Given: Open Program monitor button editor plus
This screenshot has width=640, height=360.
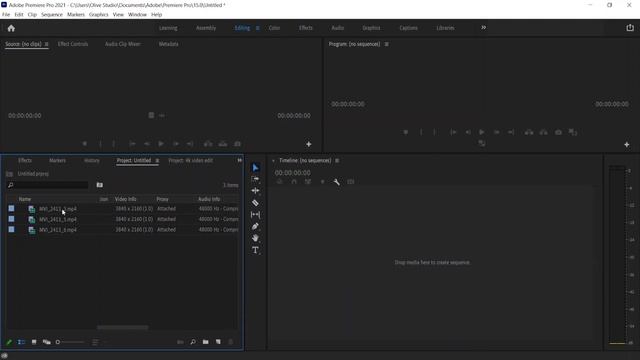Looking at the screenshot, I should pyautogui.click(x=627, y=144).
